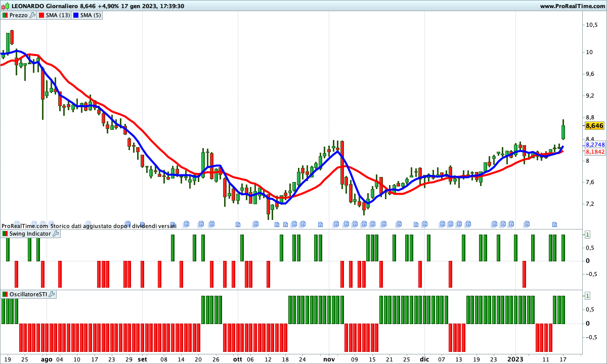Open OscillatoreSTI settings wrench
Viewport: 607px width, 364px height.
(x=52, y=294)
